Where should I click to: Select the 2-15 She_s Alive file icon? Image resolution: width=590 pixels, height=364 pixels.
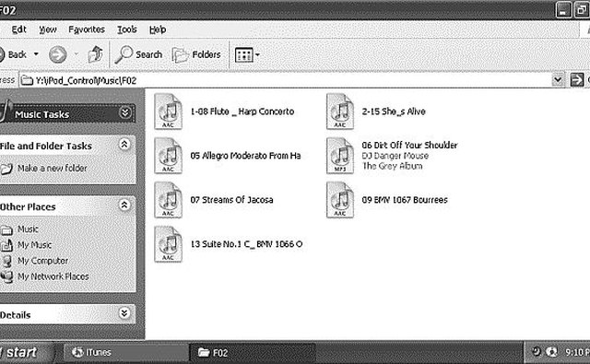point(340,112)
